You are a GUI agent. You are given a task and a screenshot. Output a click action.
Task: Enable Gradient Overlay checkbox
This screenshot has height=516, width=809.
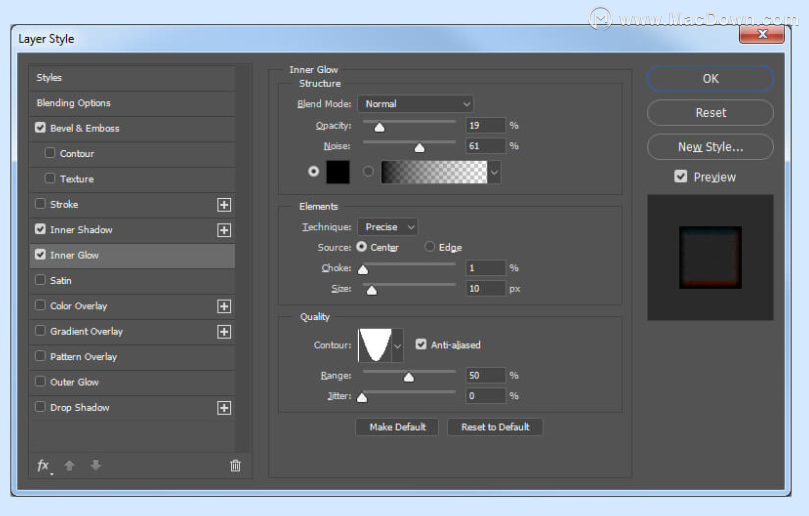coord(40,330)
